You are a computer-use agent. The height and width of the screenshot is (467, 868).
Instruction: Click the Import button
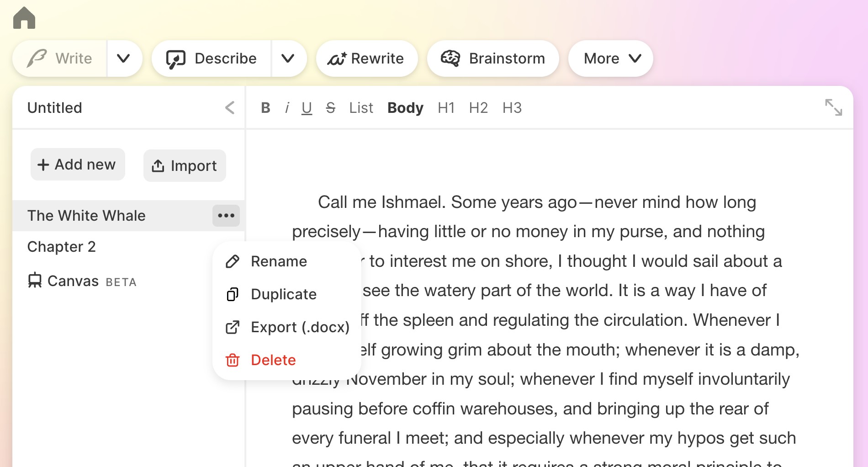(x=185, y=165)
